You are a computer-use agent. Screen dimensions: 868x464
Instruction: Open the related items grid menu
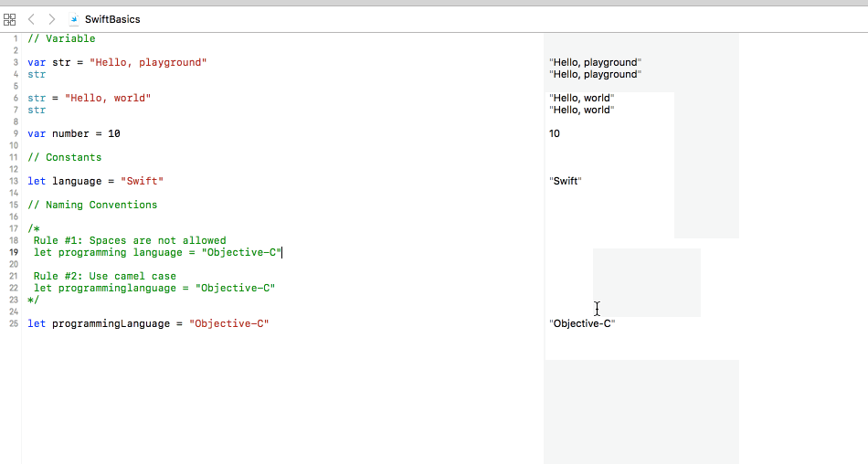[9, 20]
